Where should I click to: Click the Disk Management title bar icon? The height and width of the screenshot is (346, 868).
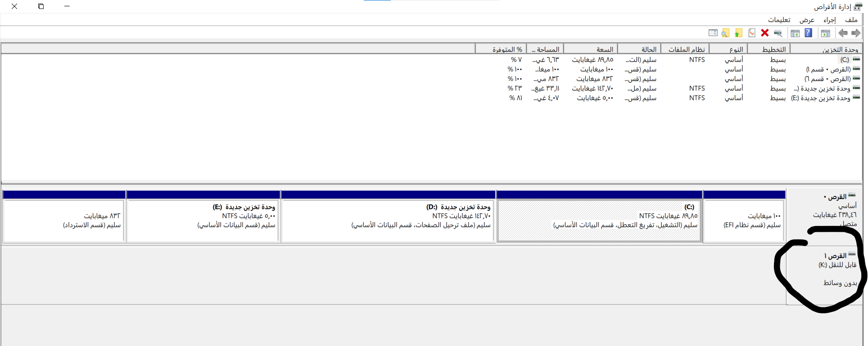(x=858, y=7)
